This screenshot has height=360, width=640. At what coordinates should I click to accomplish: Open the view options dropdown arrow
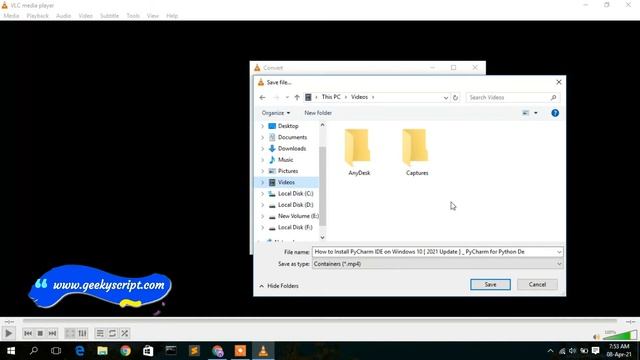click(536, 113)
